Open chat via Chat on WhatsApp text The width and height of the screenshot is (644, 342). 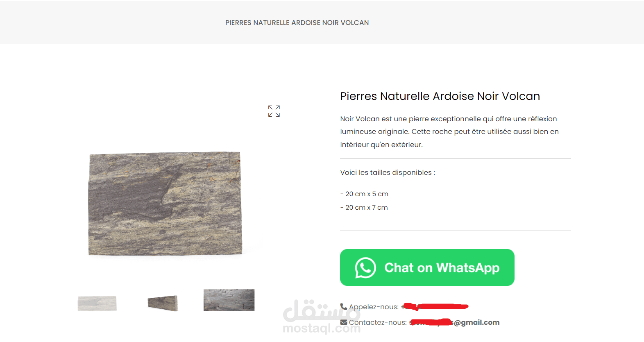(x=442, y=268)
